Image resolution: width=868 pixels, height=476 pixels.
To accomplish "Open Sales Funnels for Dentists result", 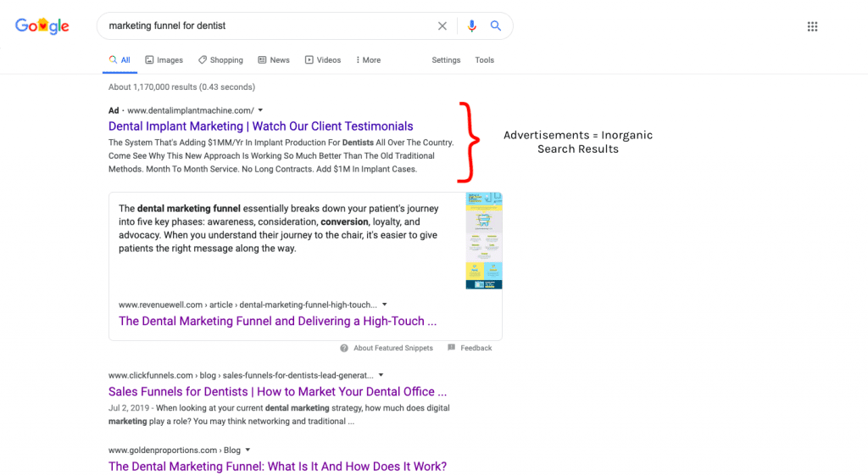I will point(277,392).
